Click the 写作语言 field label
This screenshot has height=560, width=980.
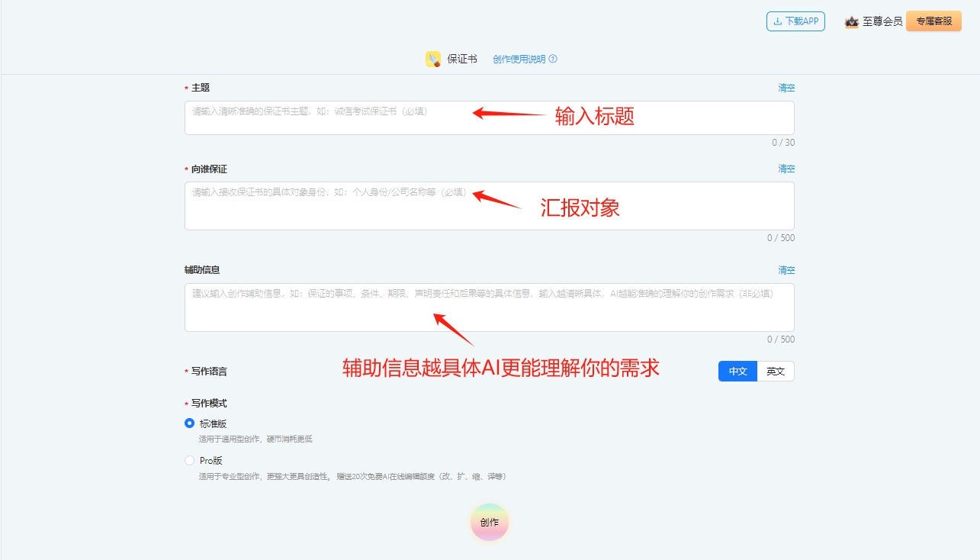tap(209, 372)
